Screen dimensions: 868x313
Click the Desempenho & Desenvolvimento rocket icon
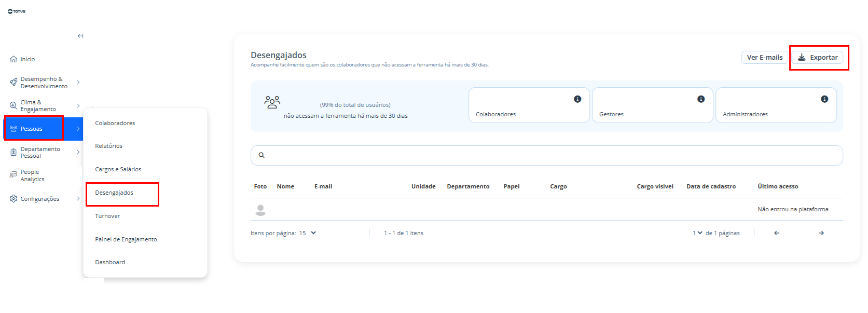tap(13, 83)
